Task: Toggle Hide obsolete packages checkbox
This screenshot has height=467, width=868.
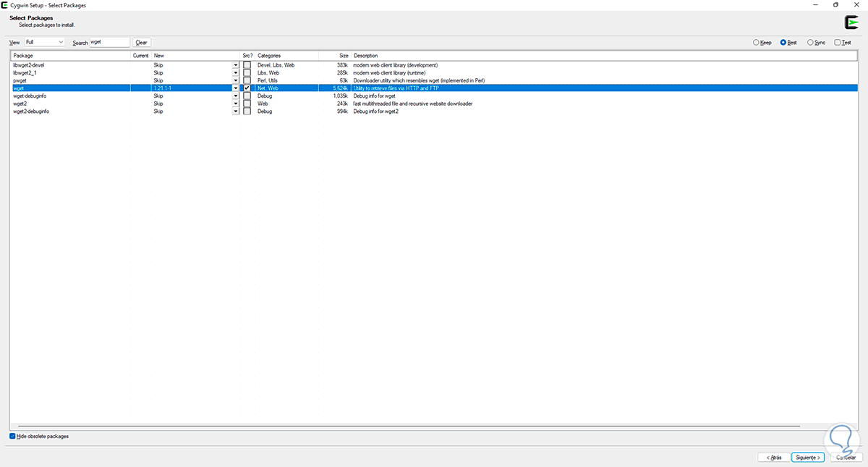Action: 12,436
